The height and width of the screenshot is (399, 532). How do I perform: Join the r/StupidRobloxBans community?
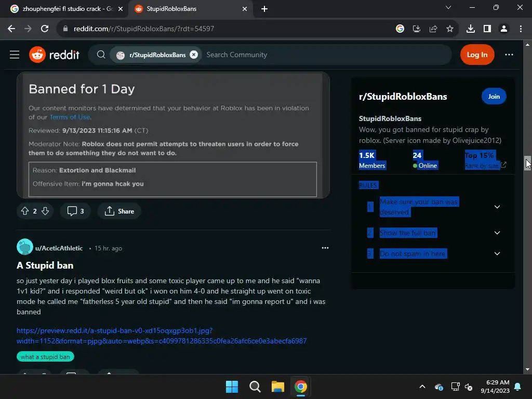tap(494, 96)
